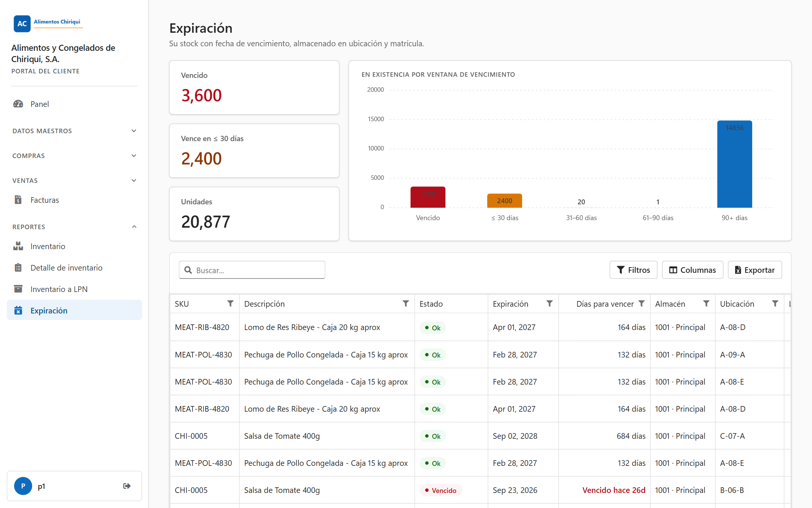The width and height of the screenshot is (812, 508).
Task: Click the logout icon next to p1
Action: tap(127, 486)
